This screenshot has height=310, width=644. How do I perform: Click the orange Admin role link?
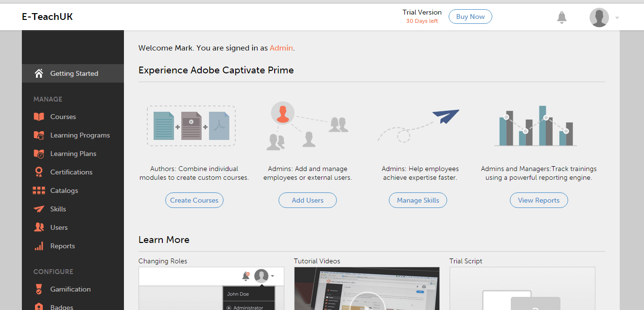(x=281, y=48)
